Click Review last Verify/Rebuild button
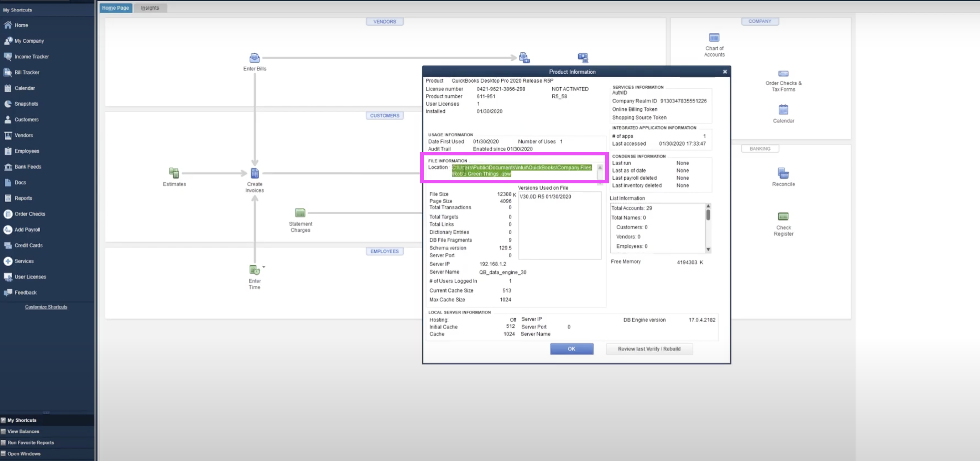The height and width of the screenshot is (461, 980). point(649,349)
